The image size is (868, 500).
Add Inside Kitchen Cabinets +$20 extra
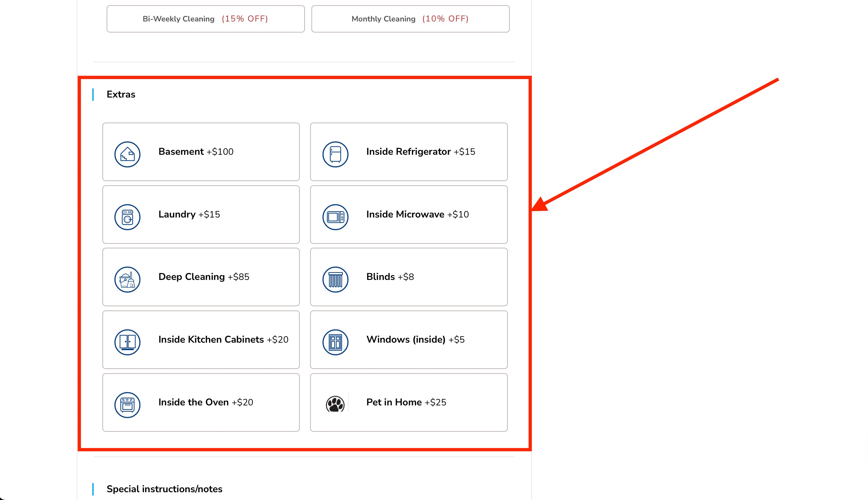[201, 340]
